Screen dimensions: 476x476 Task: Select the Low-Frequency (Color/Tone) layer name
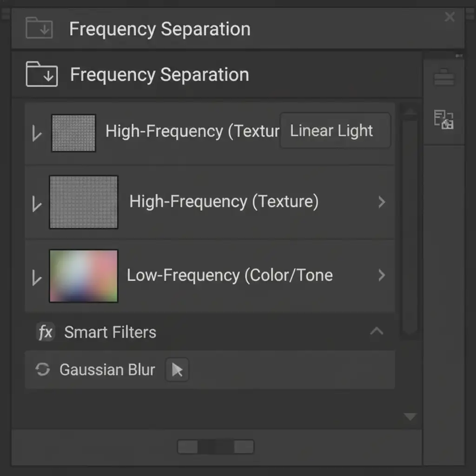pos(230,275)
